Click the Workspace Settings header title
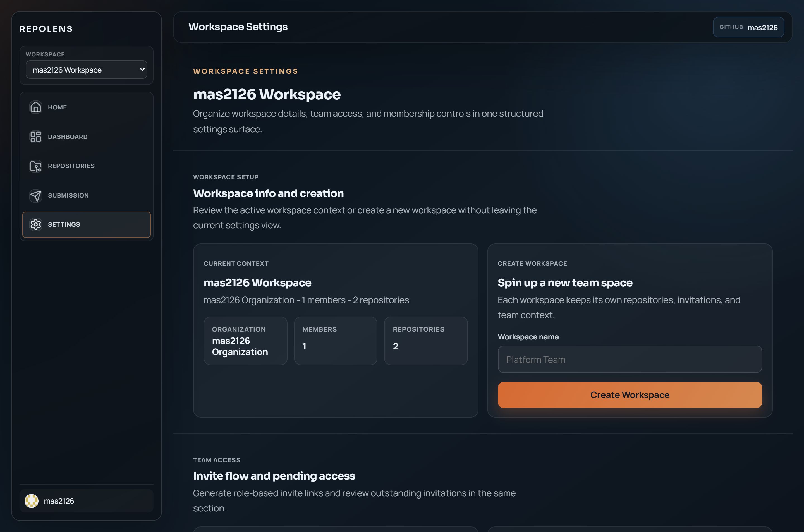Image resolution: width=804 pixels, height=532 pixels. click(x=238, y=27)
